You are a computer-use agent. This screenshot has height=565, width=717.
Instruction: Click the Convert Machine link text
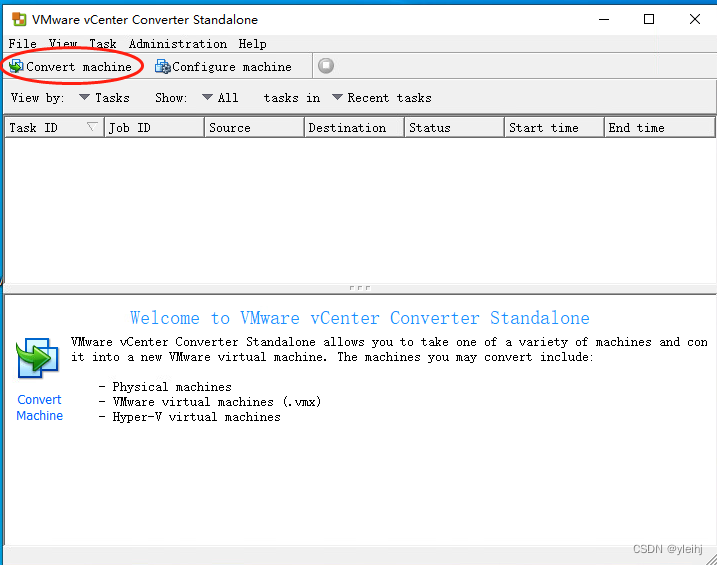39,407
